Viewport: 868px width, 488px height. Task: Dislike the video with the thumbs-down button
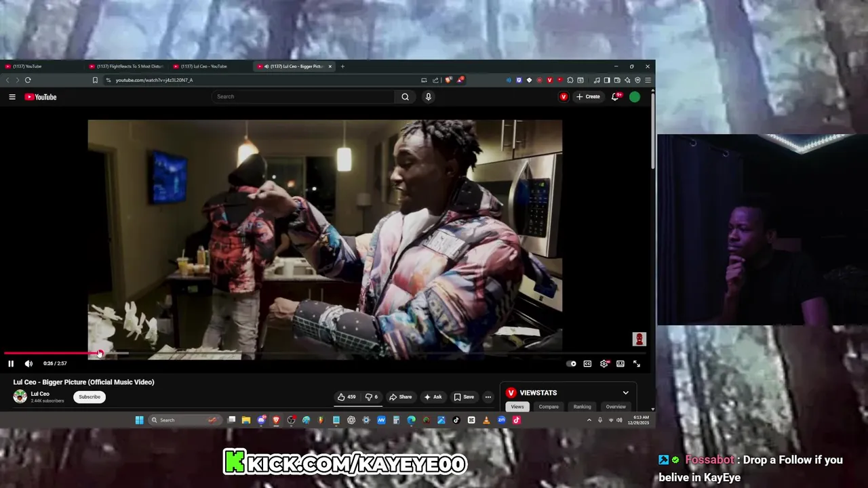tap(372, 397)
